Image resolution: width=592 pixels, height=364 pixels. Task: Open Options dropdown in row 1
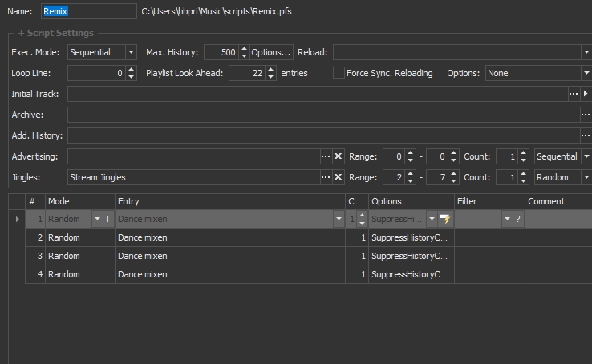point(432,219)
